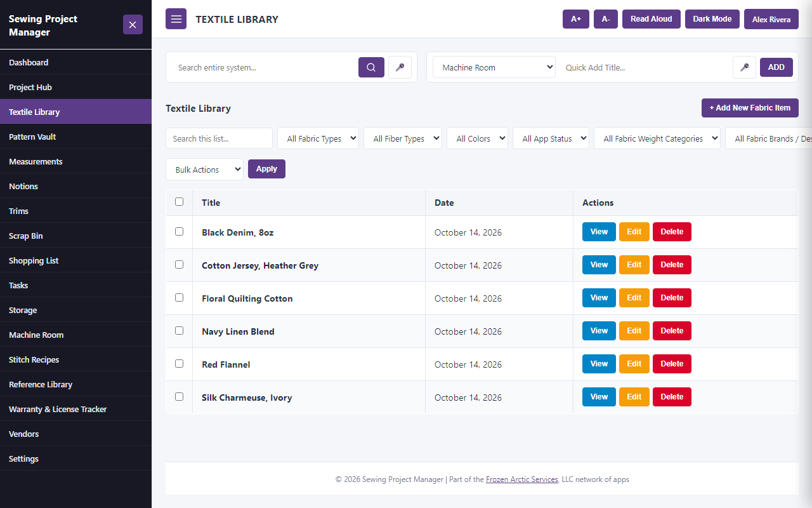This screenshot has height=508, width=812.
Task: Apply the selected bulk action
Action: [x=266, y=169]
